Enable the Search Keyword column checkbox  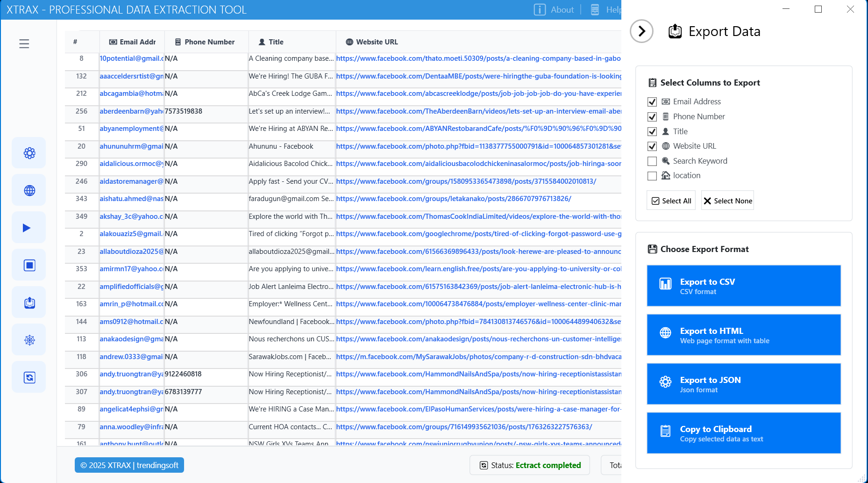[x=652, y=161]
